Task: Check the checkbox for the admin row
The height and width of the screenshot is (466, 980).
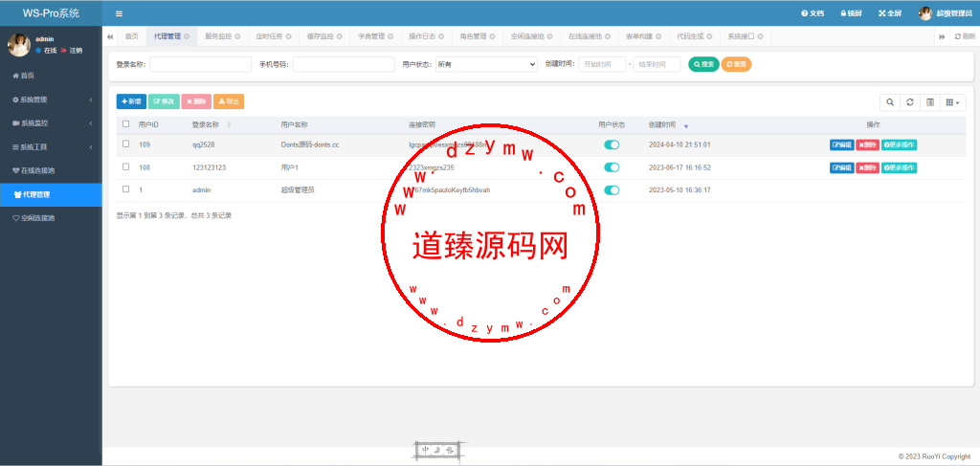Action: coord(125,189)
